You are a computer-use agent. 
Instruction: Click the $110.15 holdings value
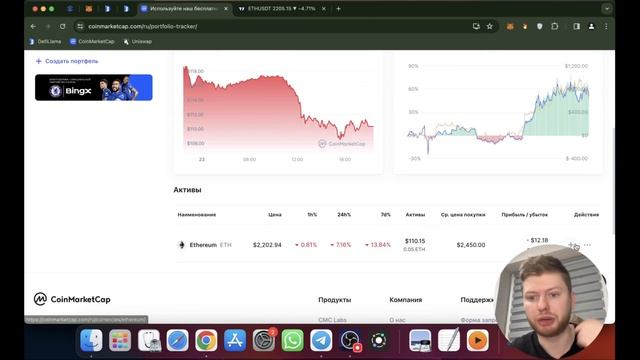415,241
